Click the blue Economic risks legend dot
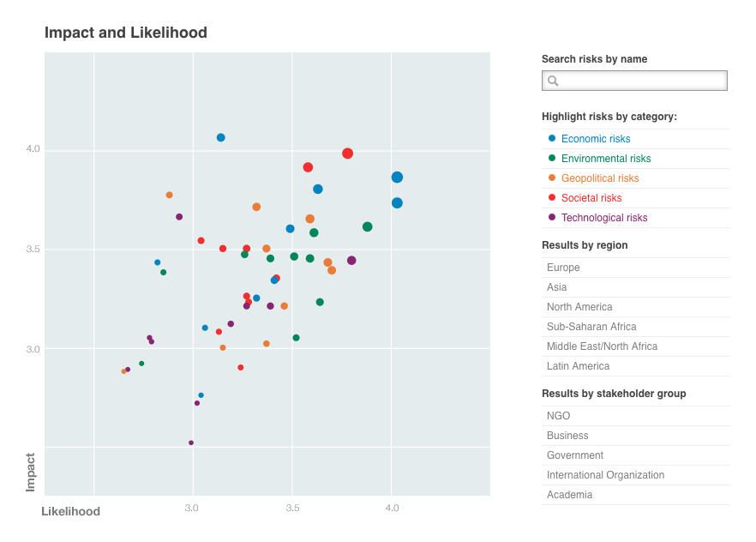The width and height of the screenshot is (756, 542). pyautogui.click(x=552, y=139)
